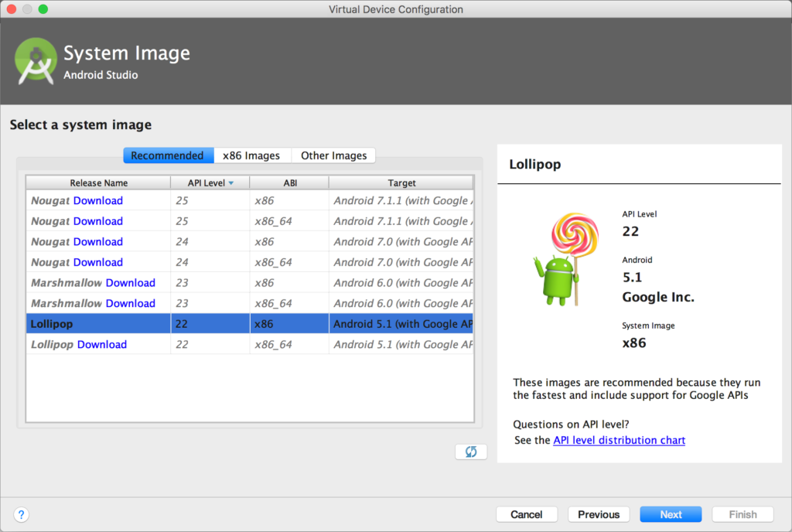Click API level 22 in the Lollipop x86_64 row
The image size is (792, 532).
(210, 344)
